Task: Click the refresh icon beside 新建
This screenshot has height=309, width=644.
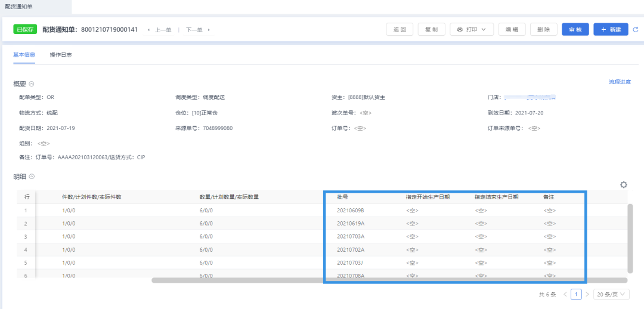Action: [636, 30]
